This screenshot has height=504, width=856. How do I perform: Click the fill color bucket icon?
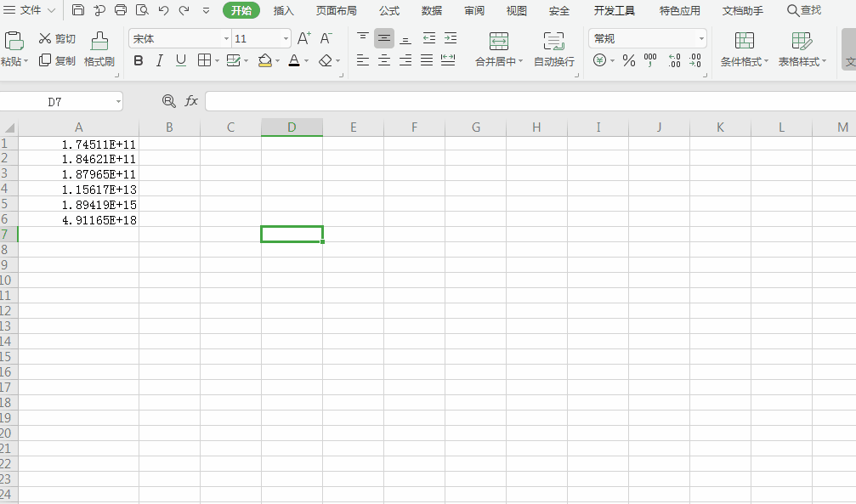(x=264, y=60)
